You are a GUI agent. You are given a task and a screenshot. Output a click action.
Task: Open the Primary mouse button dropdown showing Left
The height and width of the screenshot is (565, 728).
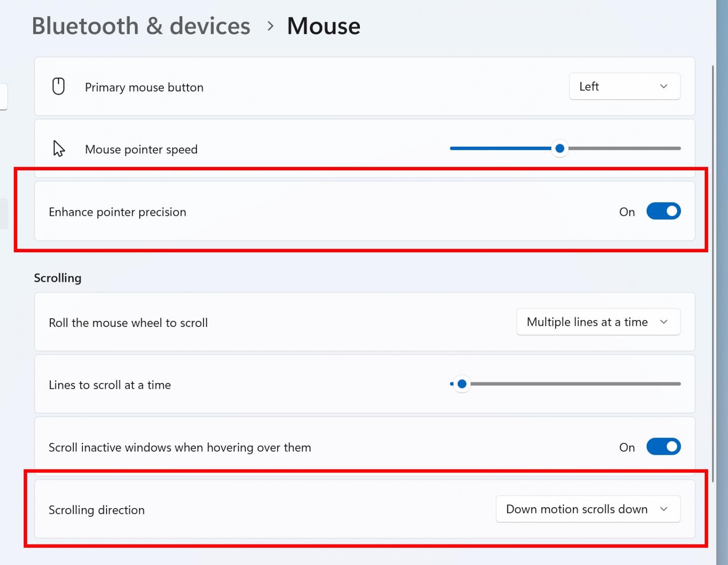coord(624,86)
